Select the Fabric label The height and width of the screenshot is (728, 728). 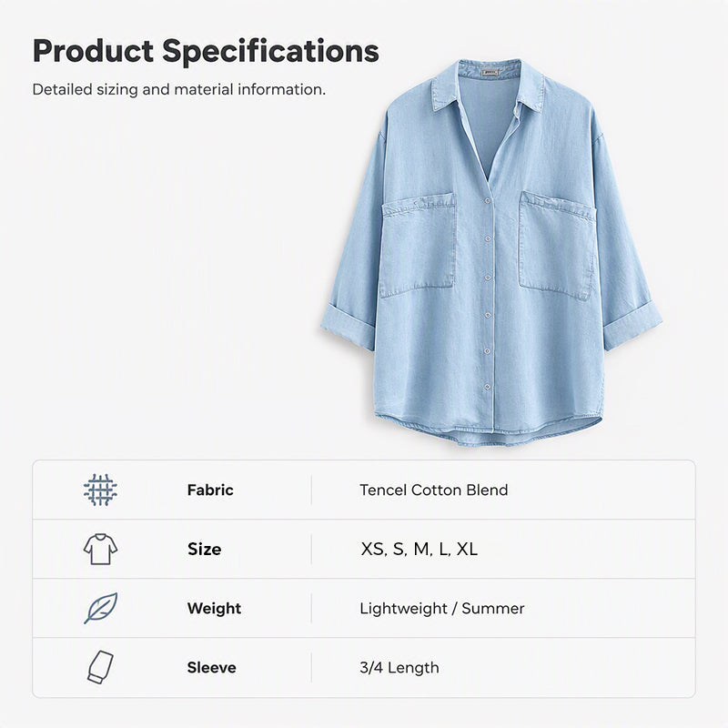pyautogui.click(x=210, y=490)
